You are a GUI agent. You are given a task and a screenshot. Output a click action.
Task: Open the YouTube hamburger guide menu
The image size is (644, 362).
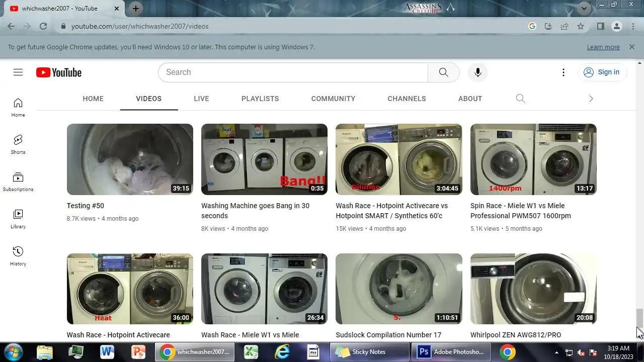pos(18,72)
